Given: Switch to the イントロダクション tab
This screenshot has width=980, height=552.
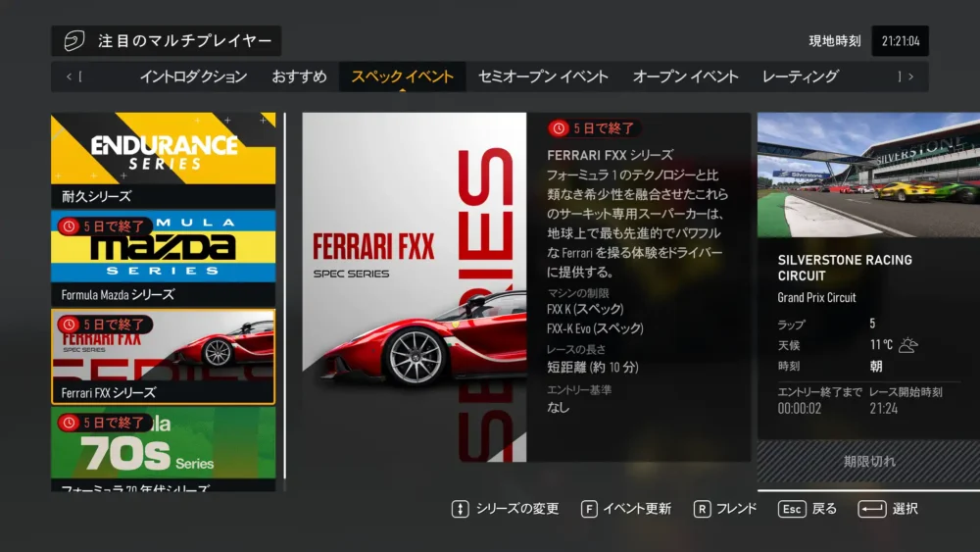Looking at the screenshot, I should pyautogui.click(x=193, y=76).
